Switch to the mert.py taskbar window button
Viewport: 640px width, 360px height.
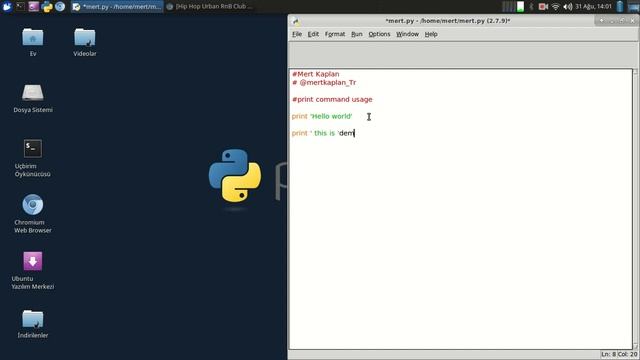pyautogui.click(x=117, y=7)
